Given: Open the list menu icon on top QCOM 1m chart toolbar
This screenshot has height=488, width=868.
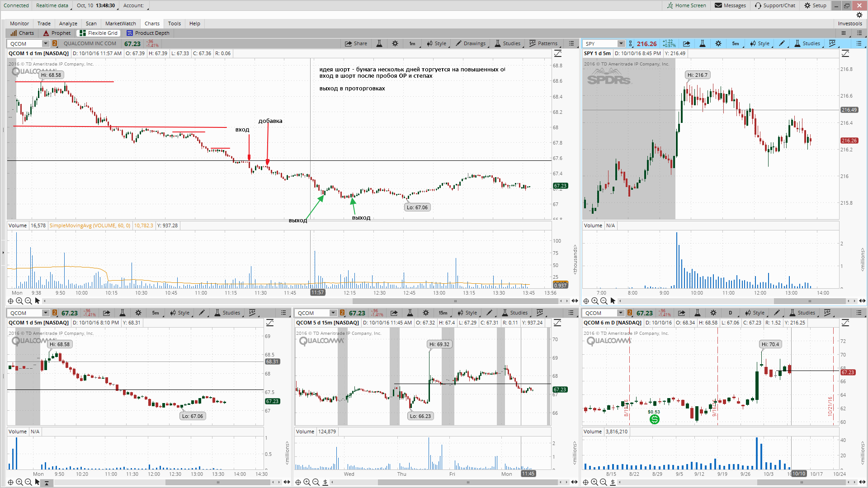Looking at the screenshot, I should click(571, 43).
